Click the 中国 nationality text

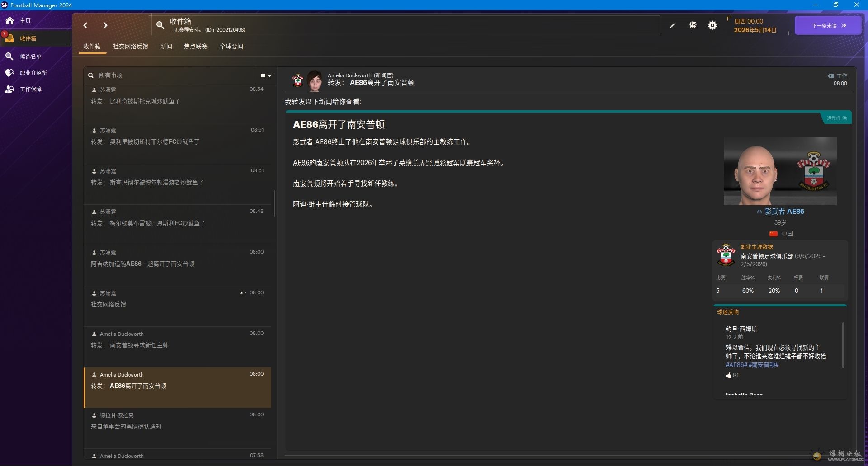click(787, 234)
